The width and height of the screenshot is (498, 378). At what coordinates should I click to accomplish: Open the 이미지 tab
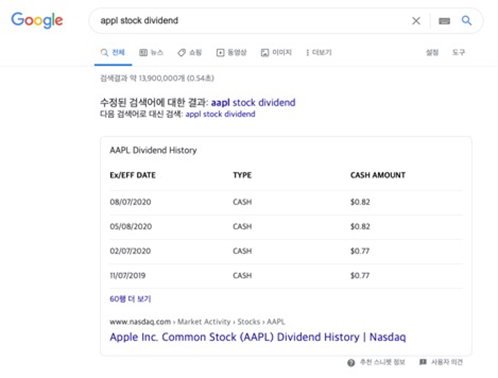coord(276,52)
